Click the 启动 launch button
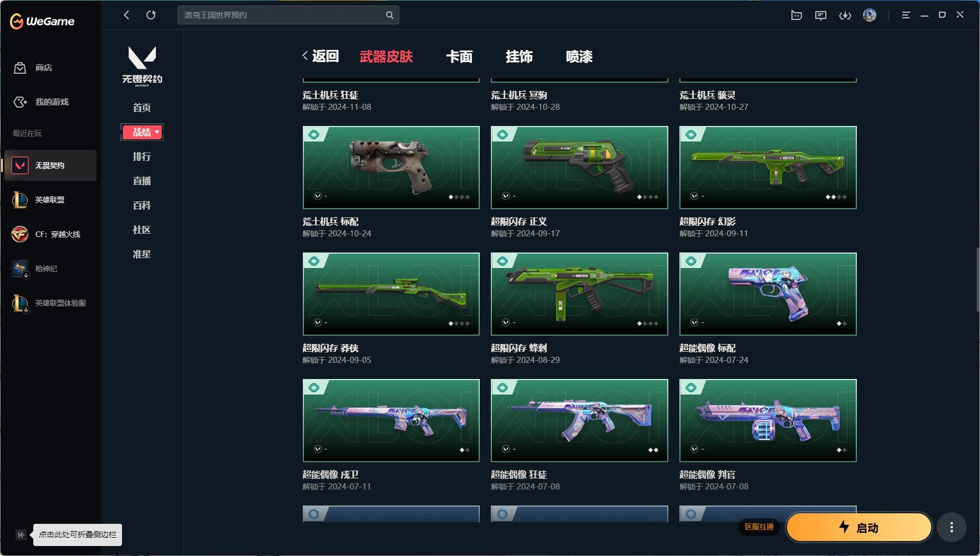 tap(859, 528)
